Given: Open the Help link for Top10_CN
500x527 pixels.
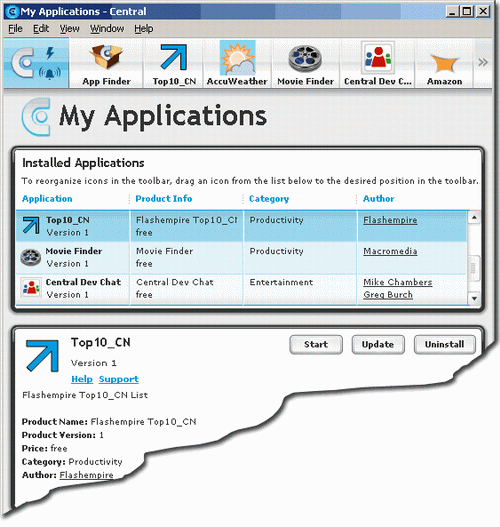Looking at the screenshot, I should pos(82,379).
